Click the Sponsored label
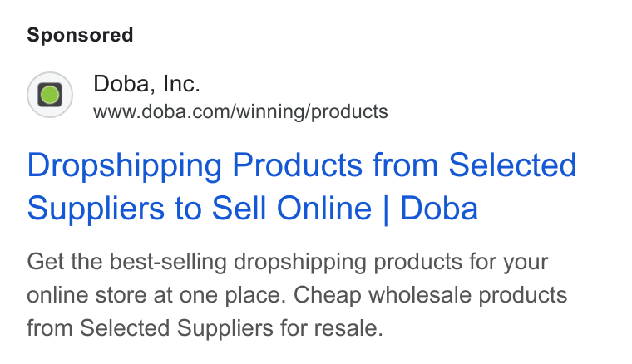Viewport: 632px width, 364px height. click(x=80, y=35)
